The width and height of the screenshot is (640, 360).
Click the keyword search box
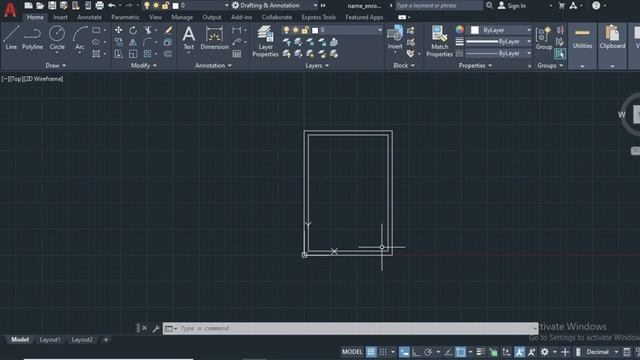(439, 6)
